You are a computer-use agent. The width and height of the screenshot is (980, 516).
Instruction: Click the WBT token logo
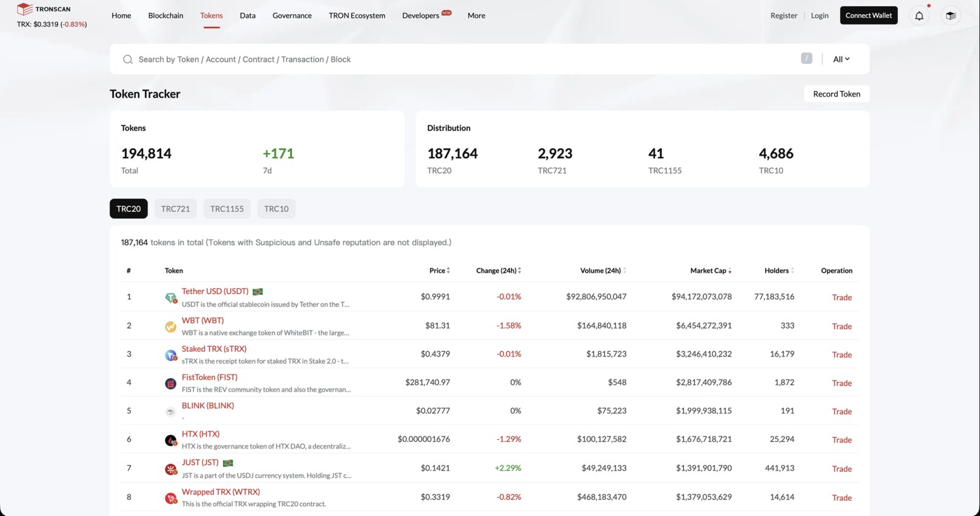(x=171, y=327)
